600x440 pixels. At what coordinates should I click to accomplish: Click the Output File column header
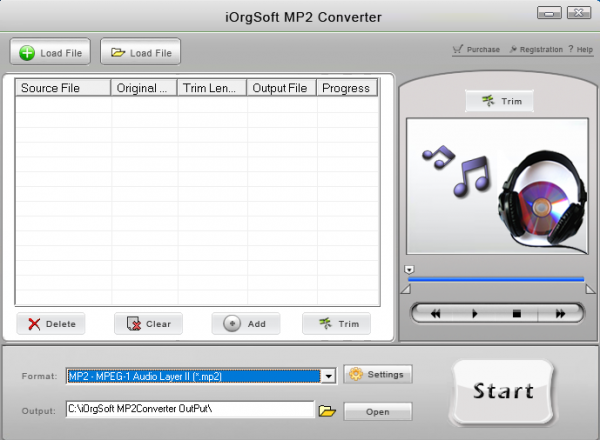[x=282, y=88]
